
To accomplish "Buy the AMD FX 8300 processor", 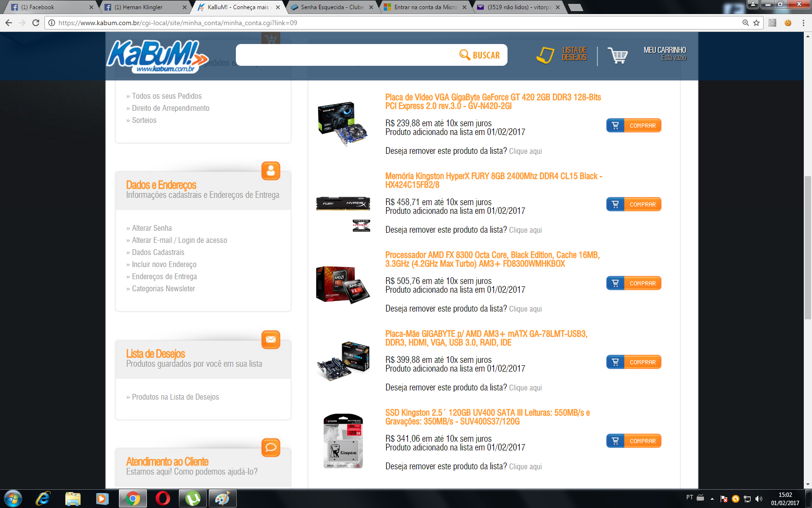I will (634, 283).
